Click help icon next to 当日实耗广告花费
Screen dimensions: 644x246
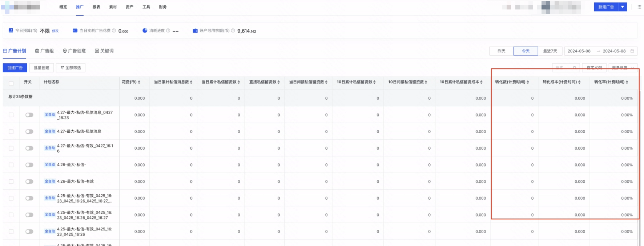click(114, 31)
